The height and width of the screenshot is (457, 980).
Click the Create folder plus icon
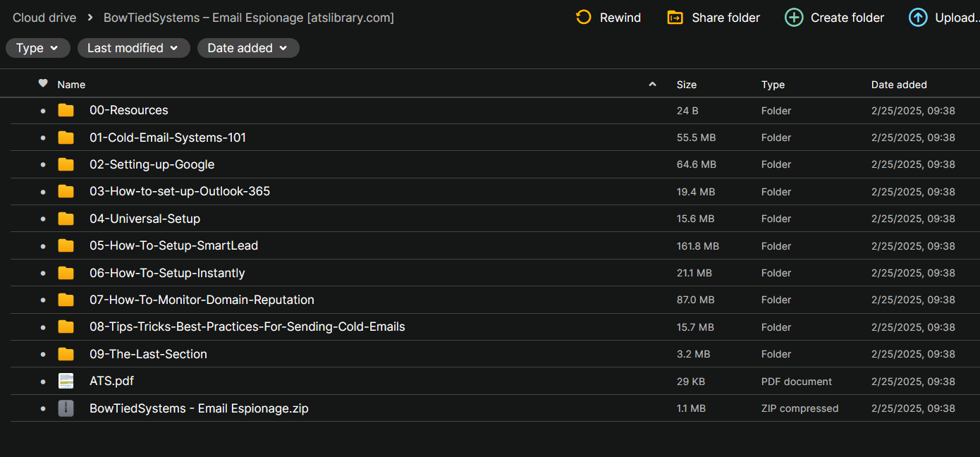794,18
